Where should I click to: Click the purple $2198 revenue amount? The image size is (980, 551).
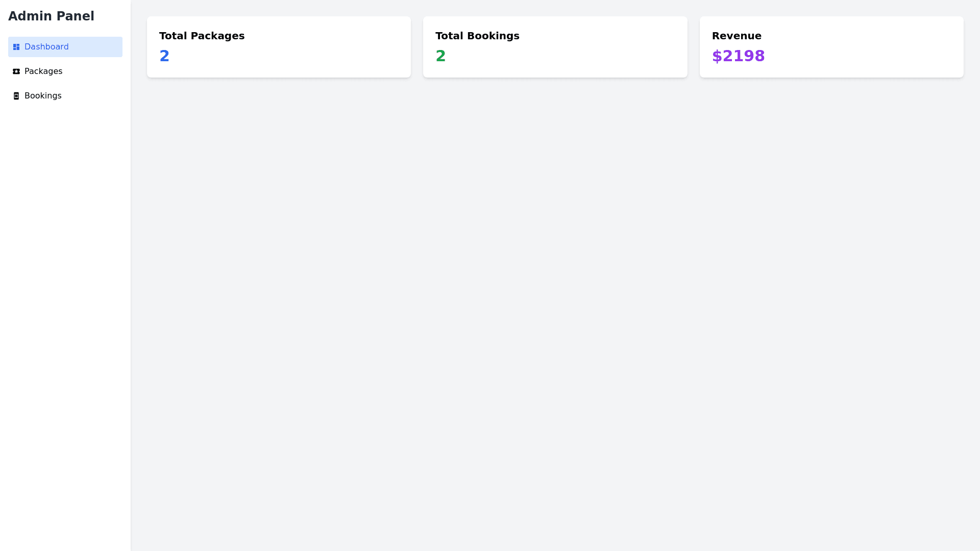(x=738, y=56)
